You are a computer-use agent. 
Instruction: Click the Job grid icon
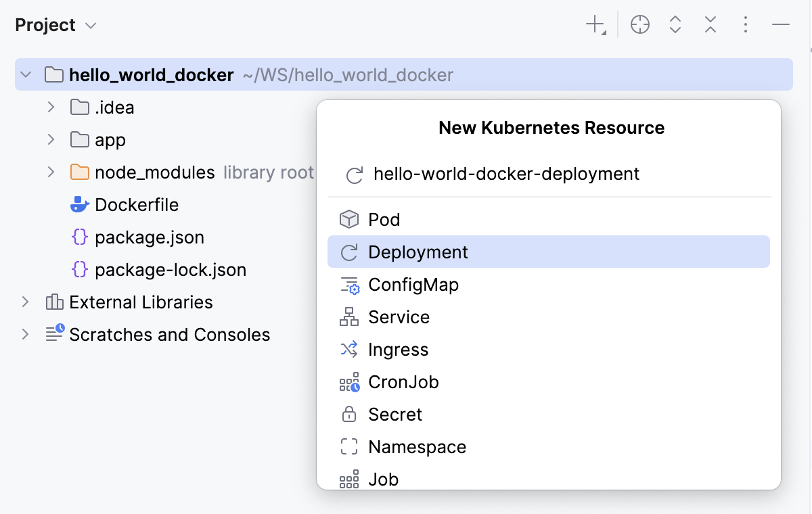coord(348,479)
